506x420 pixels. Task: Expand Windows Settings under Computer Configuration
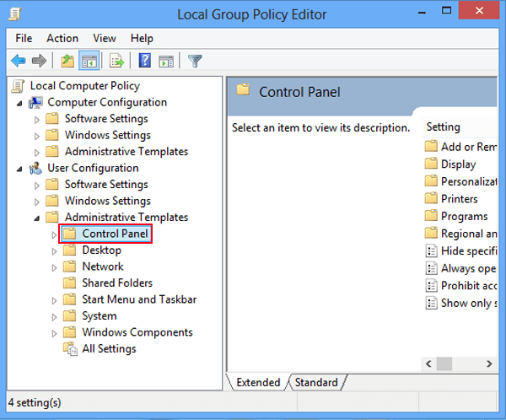[x=37, y=137]
